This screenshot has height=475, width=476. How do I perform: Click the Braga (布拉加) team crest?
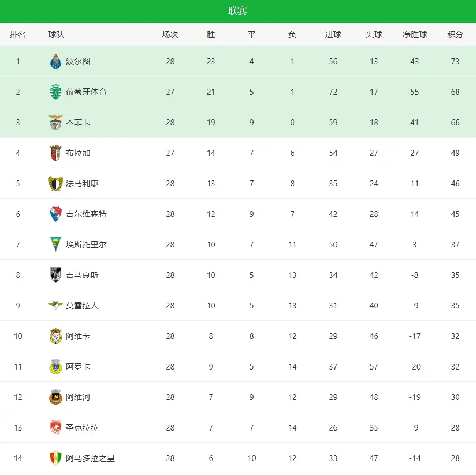point(56,153)
